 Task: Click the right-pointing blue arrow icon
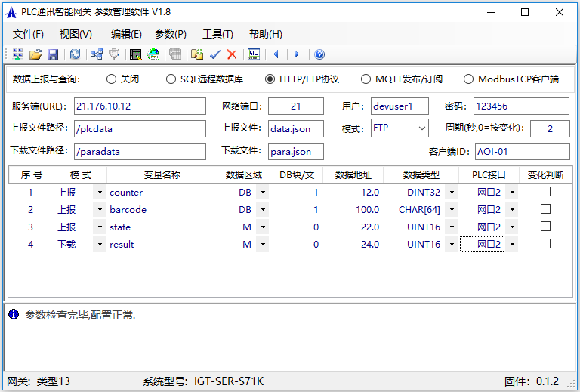click(297, 54)
